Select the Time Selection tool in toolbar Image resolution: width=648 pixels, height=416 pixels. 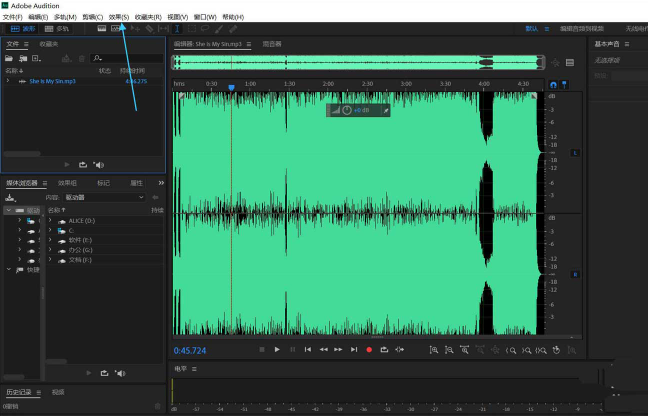point(177,29)
